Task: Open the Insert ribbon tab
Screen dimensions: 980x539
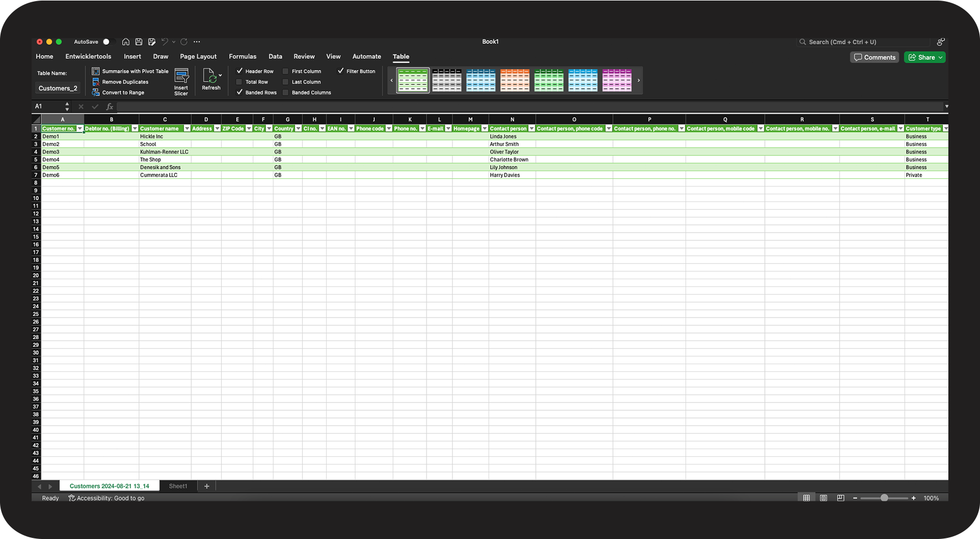Action: [x=132, y=57]
